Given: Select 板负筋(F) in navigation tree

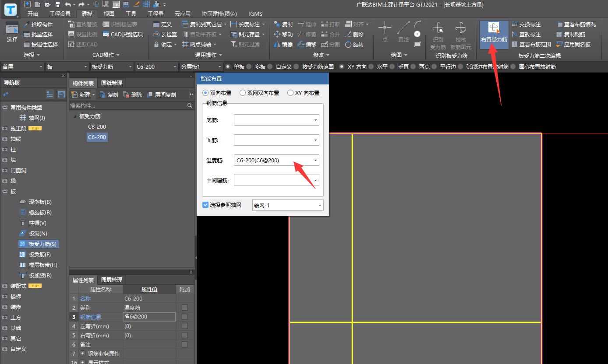Looking at the screenshot, I should [x=35, y=255].
